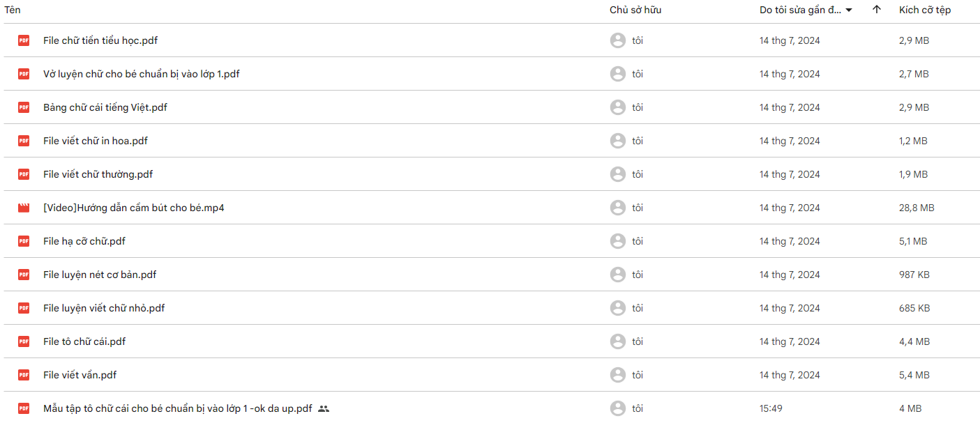The width and height of the screenshot is (980, 423).
Task: Click the video icon for Hướng dẫn cầm bút
Action: 24,208
